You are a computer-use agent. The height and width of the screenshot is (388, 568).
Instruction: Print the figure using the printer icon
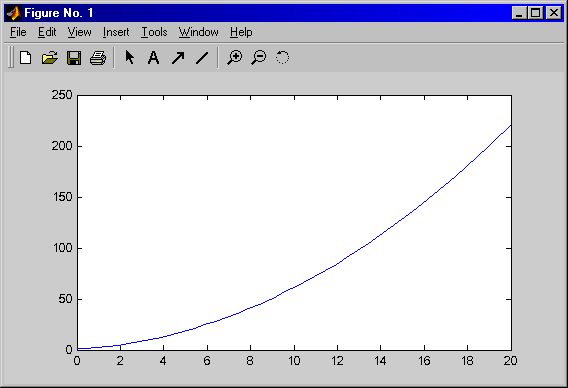coord(98,58)
